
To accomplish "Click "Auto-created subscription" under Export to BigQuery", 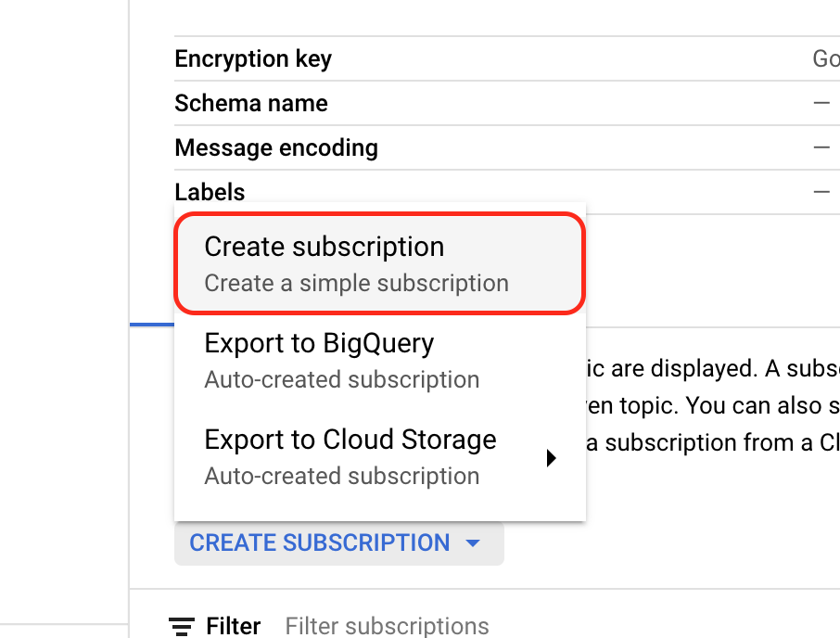I will [342, 379].
